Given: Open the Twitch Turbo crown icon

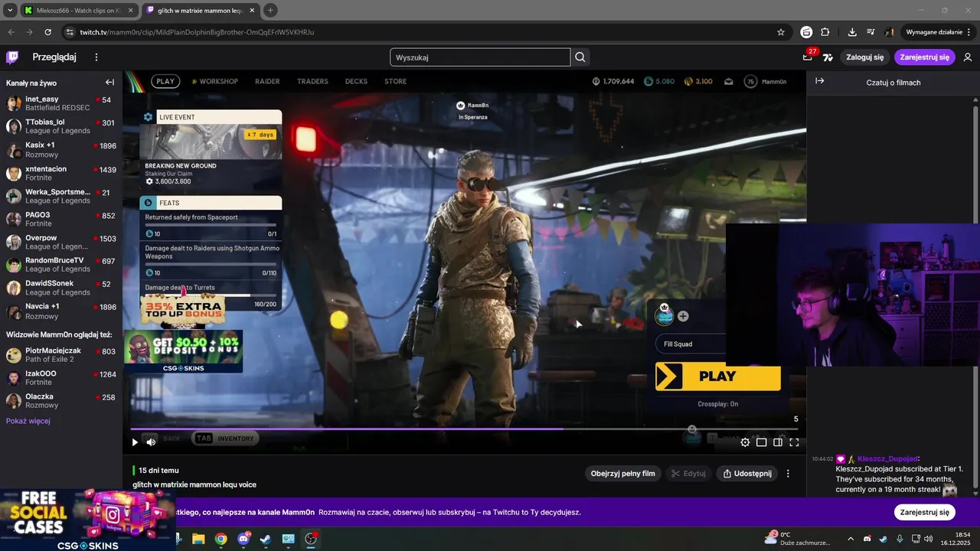Looking at the screenshot, I should [828, 57].
